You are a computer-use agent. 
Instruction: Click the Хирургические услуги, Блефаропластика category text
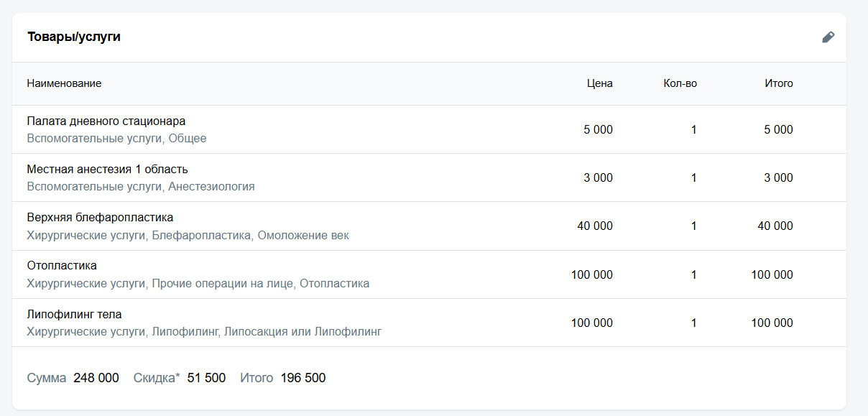[188, 236]
